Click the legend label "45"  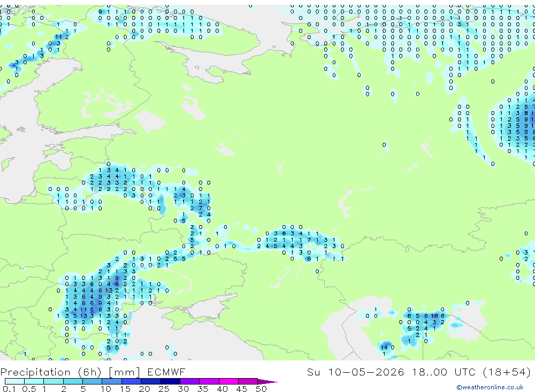pos(242,389)
